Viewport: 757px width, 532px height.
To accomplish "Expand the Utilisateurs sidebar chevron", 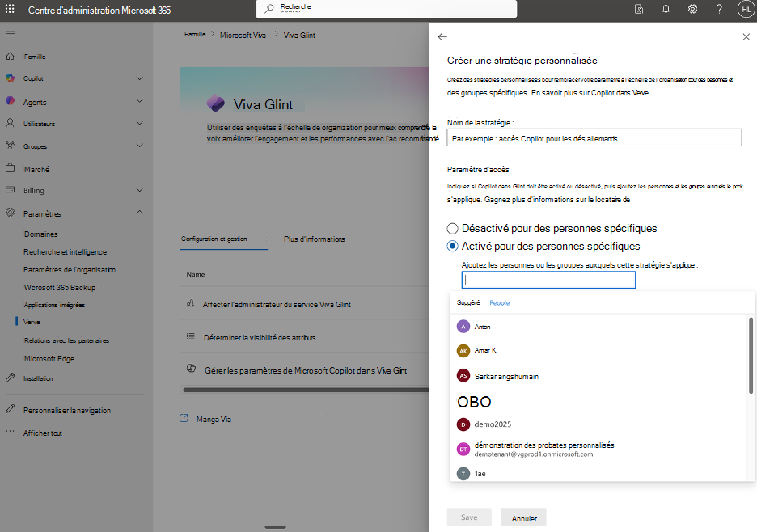I will 140,123.
